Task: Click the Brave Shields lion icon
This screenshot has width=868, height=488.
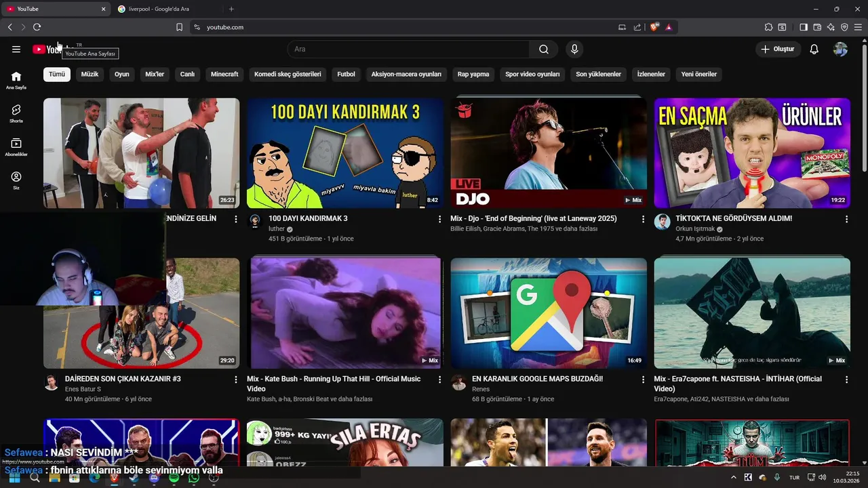Action: point(654,27)
